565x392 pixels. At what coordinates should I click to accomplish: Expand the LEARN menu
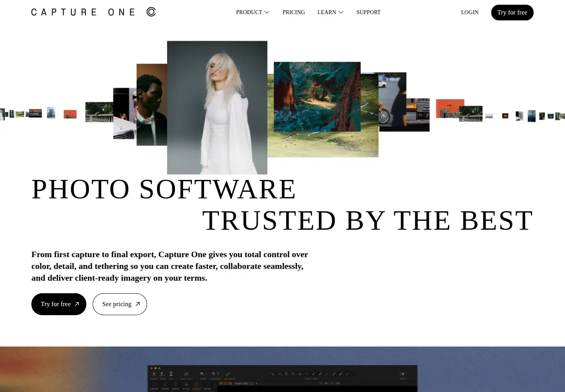[x=330, y=12]
